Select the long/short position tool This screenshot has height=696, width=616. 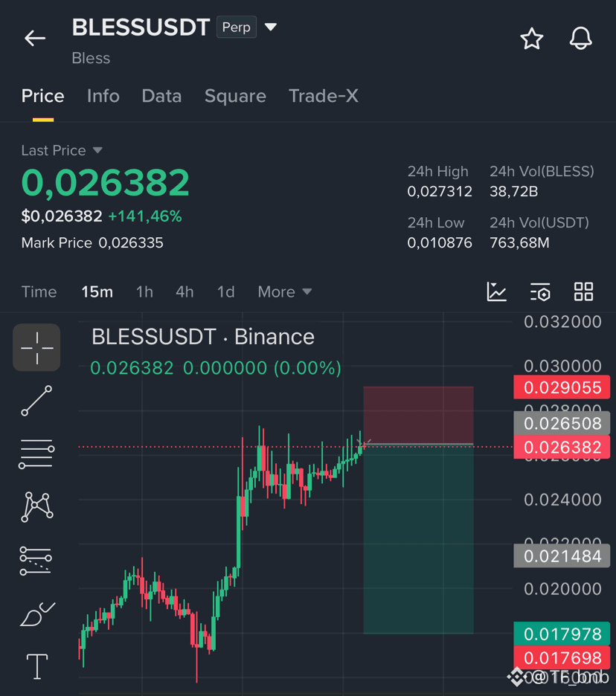pyautogui.click(x=36, y=560)
